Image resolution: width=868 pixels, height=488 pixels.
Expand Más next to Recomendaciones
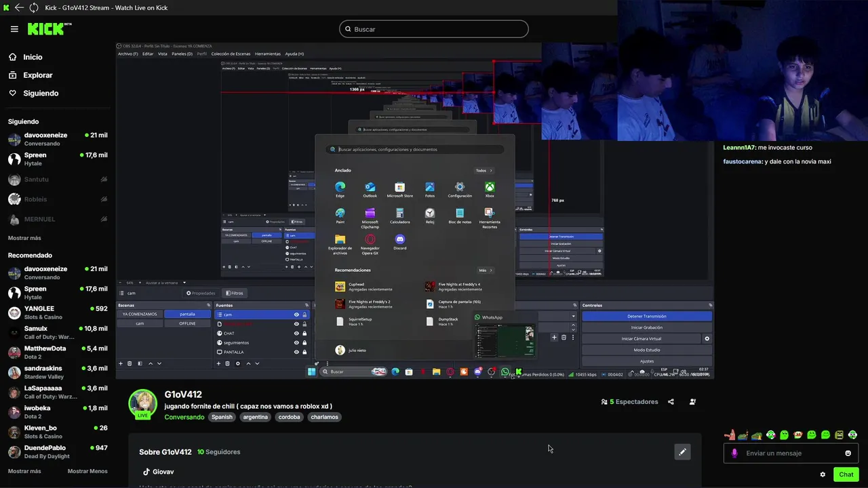(485, 270)
